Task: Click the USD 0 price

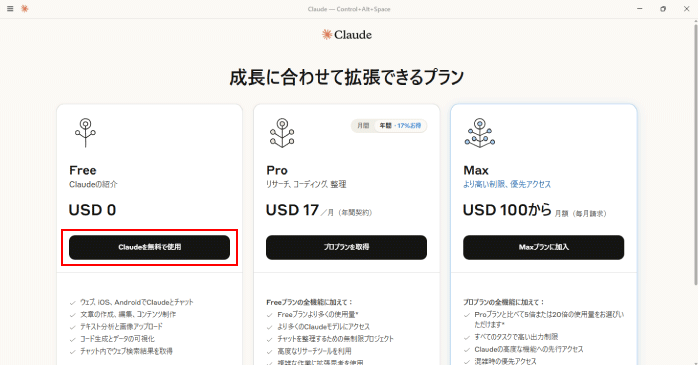Action: (92, 210)
